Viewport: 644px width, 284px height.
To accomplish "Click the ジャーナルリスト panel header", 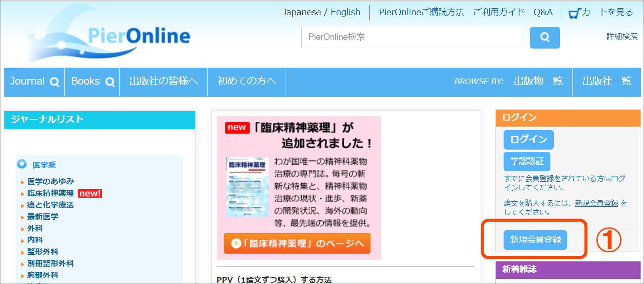I will coord(100,120).
